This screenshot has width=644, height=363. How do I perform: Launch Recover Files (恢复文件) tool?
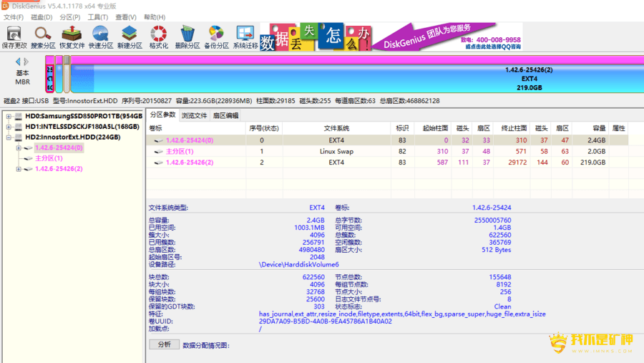(72, 37)
